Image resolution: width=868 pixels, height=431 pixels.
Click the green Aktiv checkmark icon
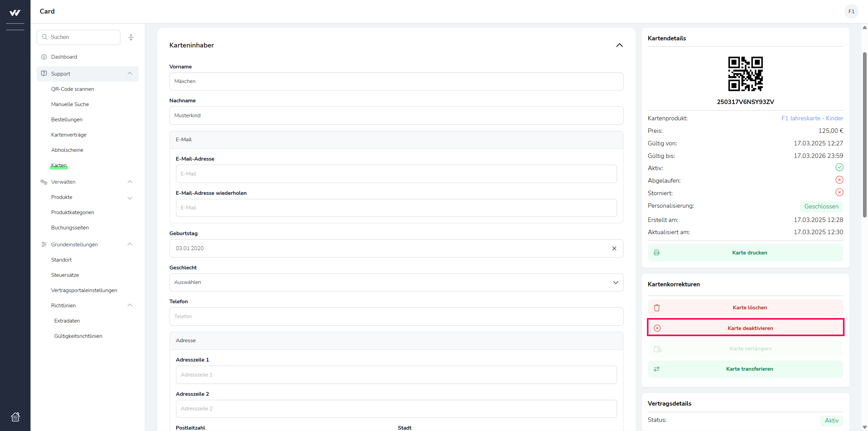pyautogui.click(x=839, y=167)
